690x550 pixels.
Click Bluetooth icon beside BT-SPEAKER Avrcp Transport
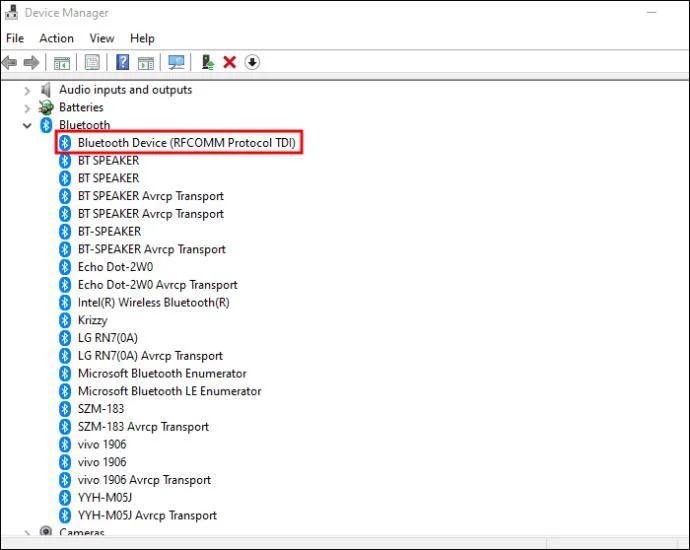[65, 249]
